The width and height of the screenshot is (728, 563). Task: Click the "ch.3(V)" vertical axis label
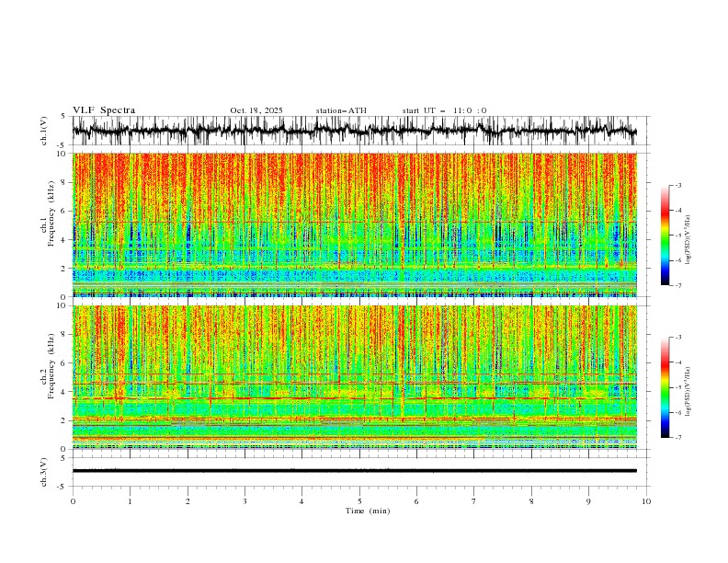point(44,473)
